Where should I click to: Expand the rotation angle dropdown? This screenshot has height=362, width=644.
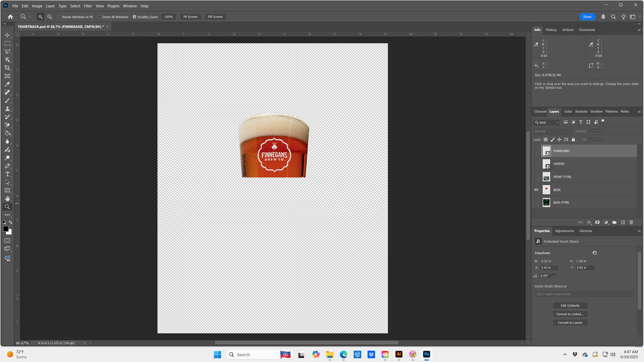(x=554, y=276)
